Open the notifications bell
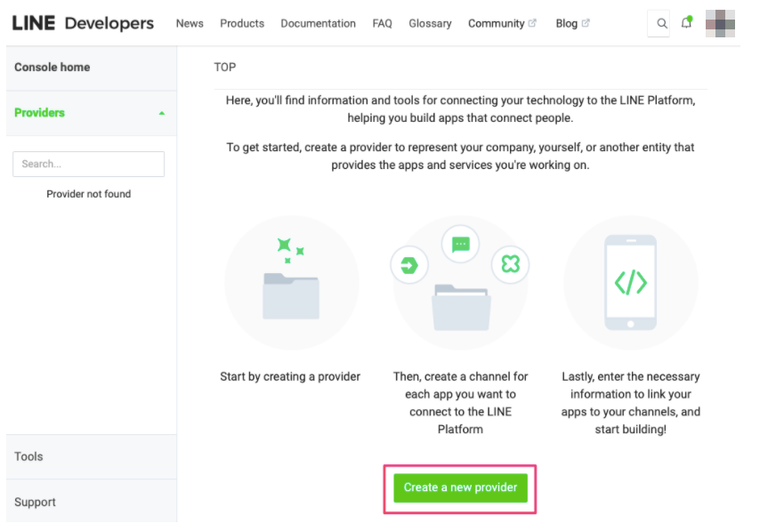The height and width of the screenshot is (532, 784). [x=686, y=22]
